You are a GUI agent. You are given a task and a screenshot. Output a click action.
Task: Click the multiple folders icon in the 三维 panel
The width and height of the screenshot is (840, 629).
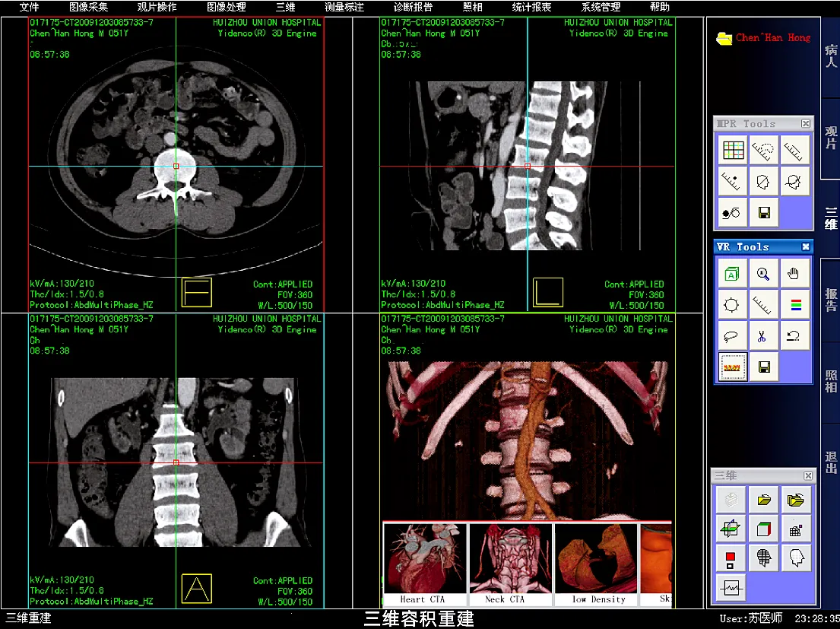pyautogui.click(x=796, y=500)
